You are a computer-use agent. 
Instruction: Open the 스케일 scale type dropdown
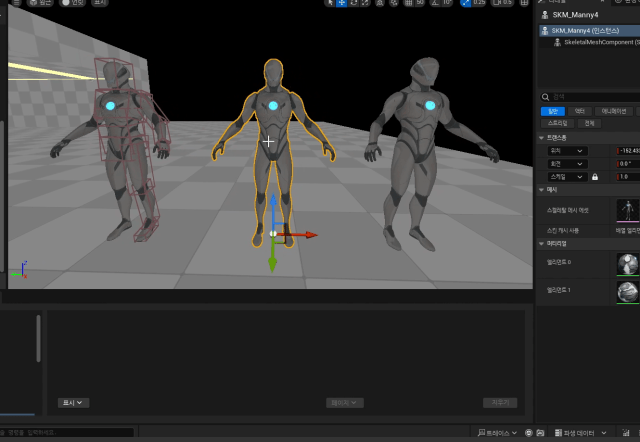click(x=567, y=177)
